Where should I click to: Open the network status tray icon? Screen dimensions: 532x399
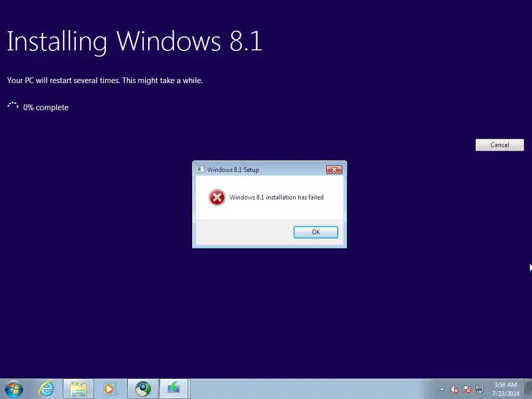(480, 390)
